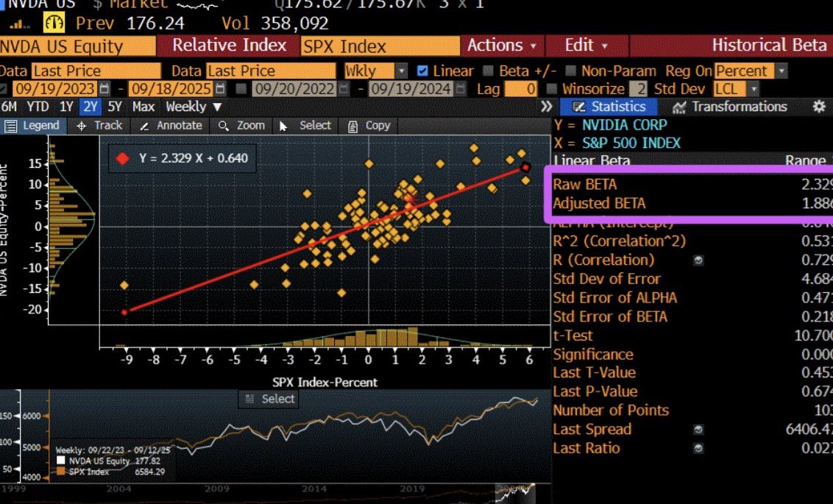The width and height of the screenshot is (833, 504).
Task: Click the Copy button in chart toolbar
Action: click(x=369, y=126)
